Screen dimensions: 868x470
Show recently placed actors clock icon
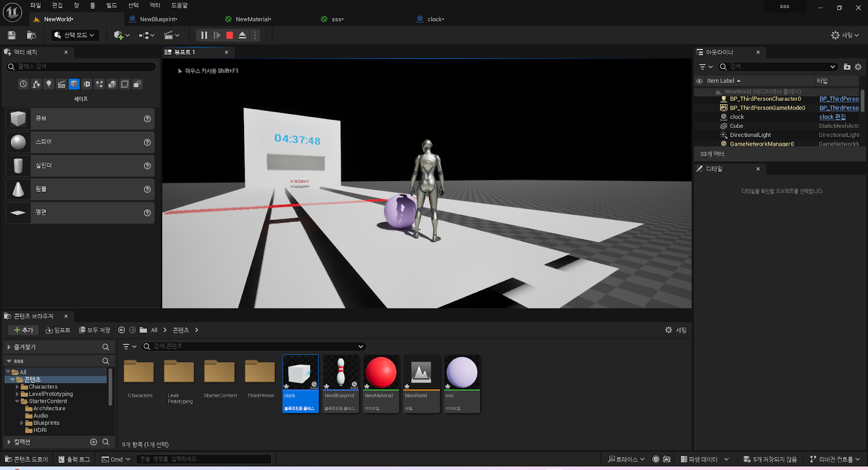pyautogui.click(x=23, y=84)
